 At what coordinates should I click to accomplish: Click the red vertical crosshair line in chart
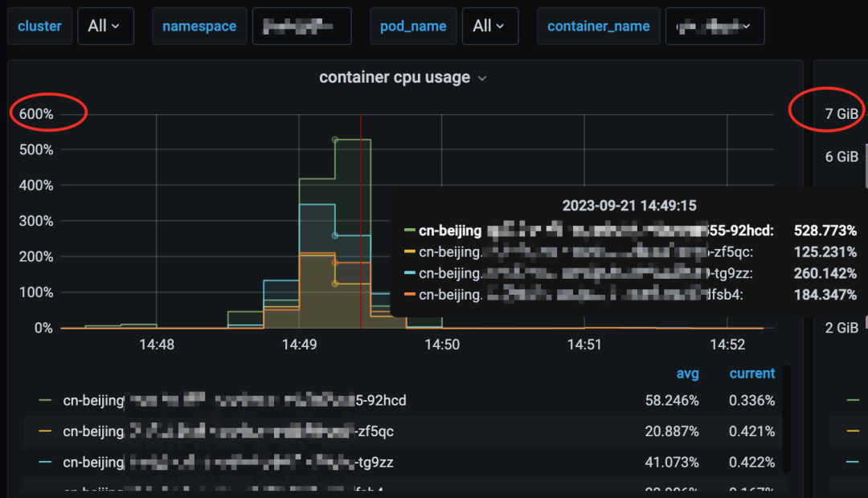click(361, 201)
